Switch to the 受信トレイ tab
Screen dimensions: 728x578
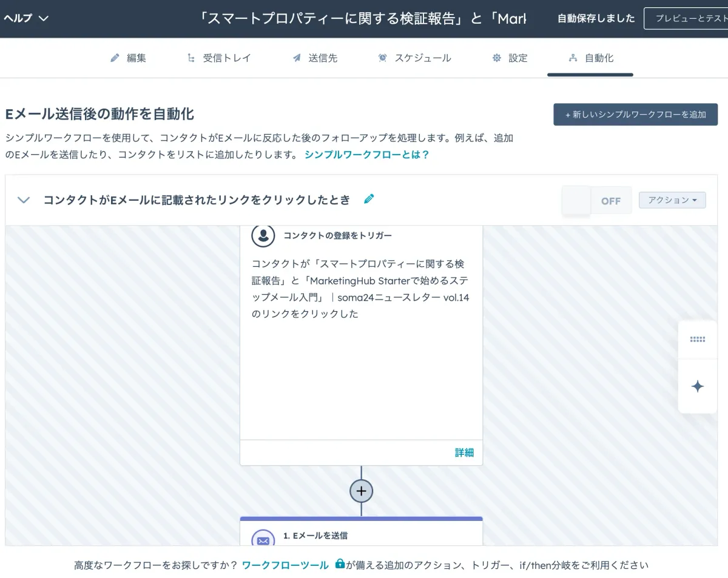[x=219, y=58]
